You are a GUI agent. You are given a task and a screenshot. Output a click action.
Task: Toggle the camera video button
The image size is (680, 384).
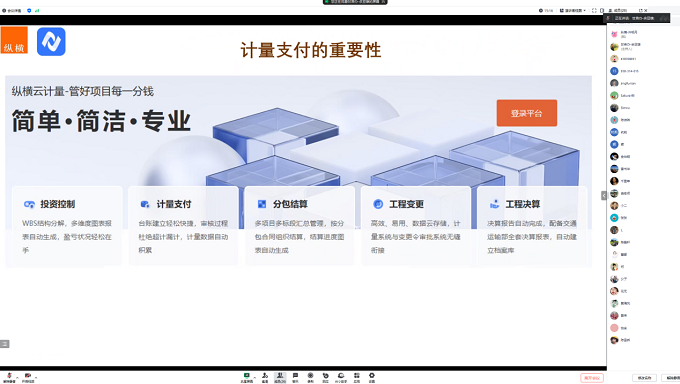point(28,377)
